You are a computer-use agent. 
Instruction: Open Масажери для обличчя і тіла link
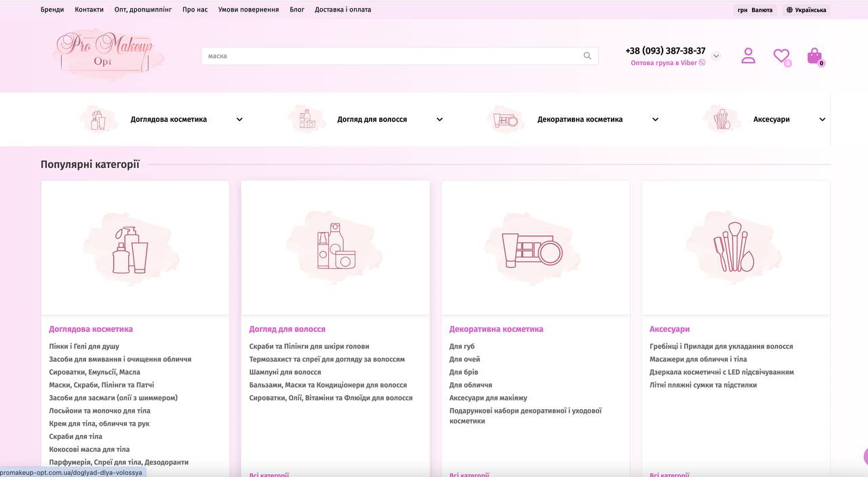pyautogui.click(x=698, y=359)
